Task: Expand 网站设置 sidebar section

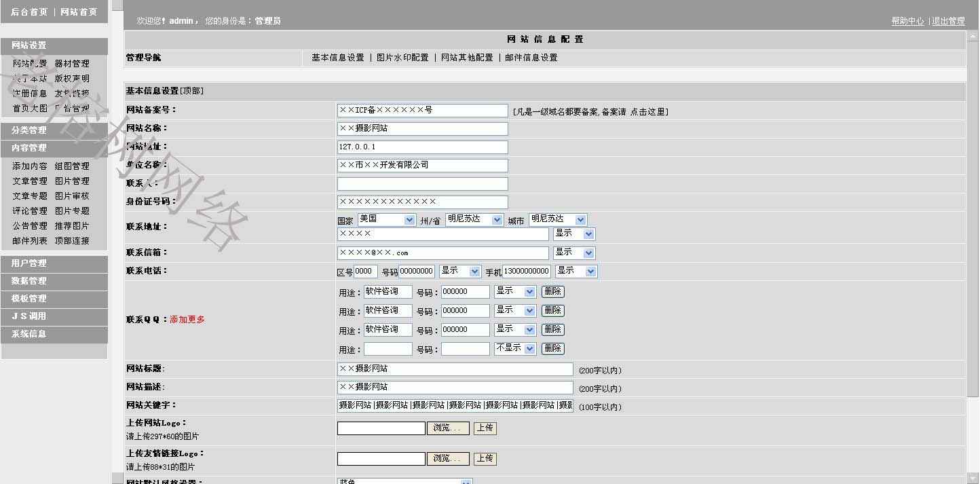Action: (x=54, y=45)
